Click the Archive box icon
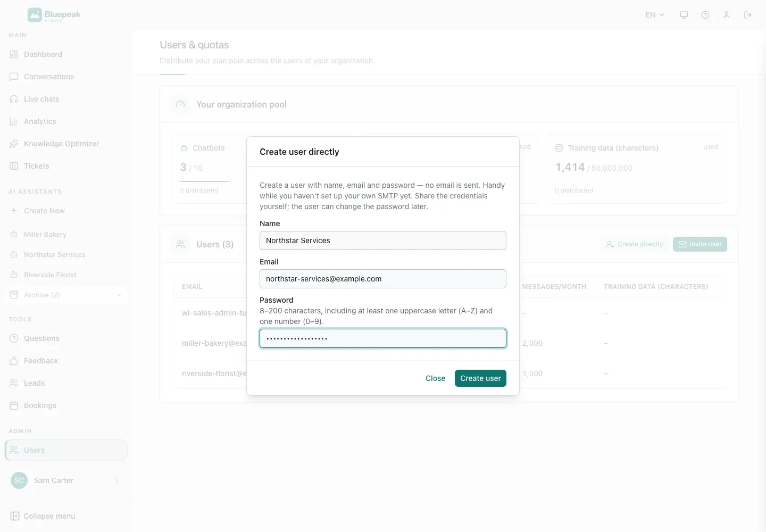Viewport: 766px width, 532px height. click(14, 295)
